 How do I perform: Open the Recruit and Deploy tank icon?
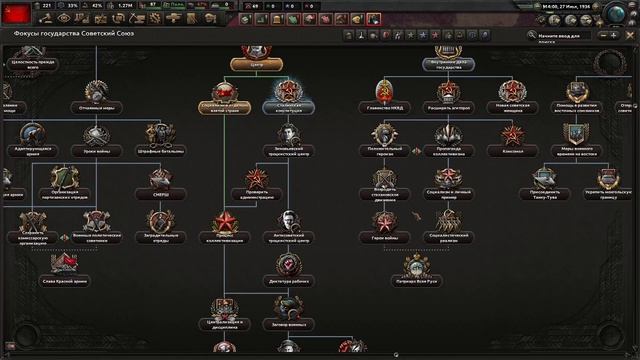coord(173,18)
